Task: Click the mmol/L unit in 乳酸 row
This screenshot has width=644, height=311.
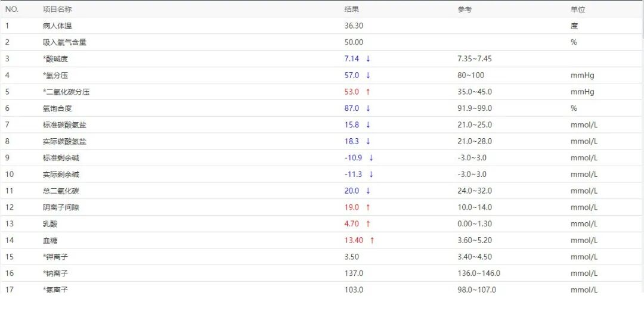Action: (x=584, y=223)
